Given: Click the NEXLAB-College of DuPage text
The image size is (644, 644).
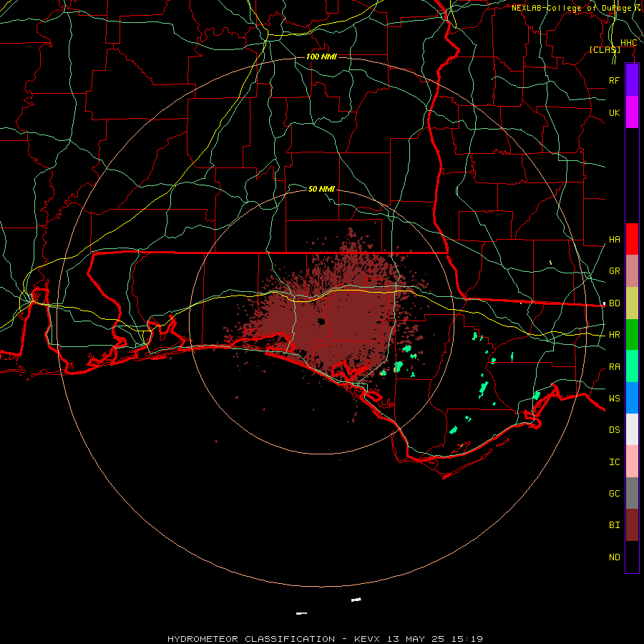Looking at the screenshot, I should (572, 8).
